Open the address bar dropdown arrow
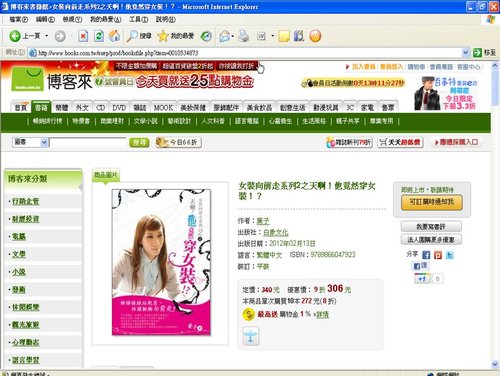The height and width of the screenshot is (376, 500). (465, 52)
